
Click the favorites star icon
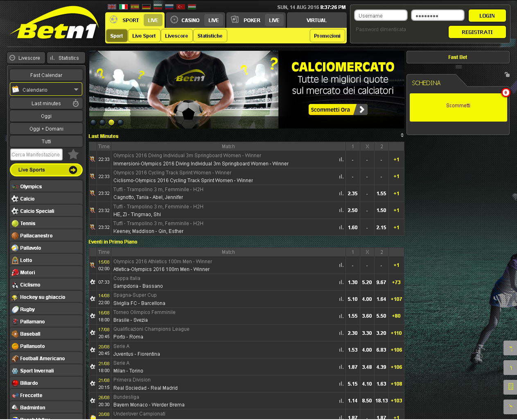click(x=73, y=154)
